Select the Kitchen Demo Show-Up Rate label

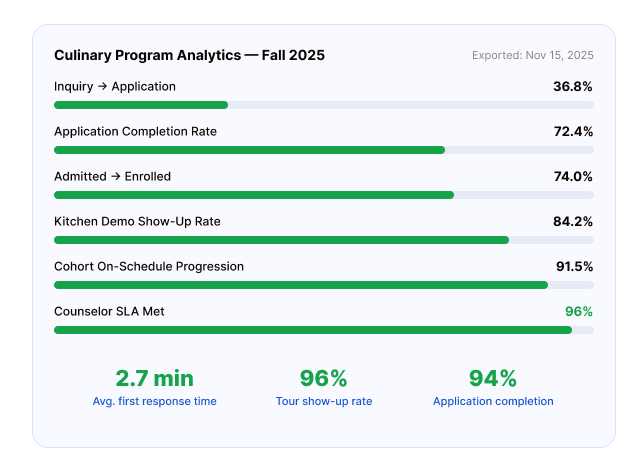[x=137, y=221]
